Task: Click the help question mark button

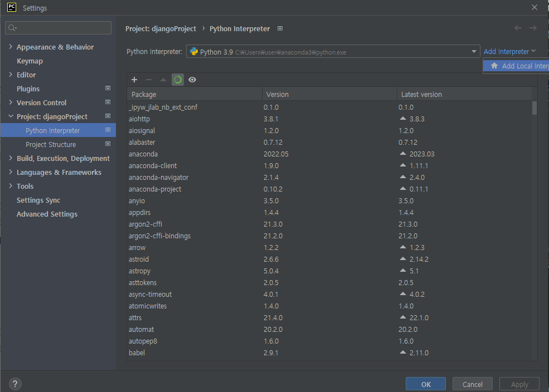Action: click(15, 384)
